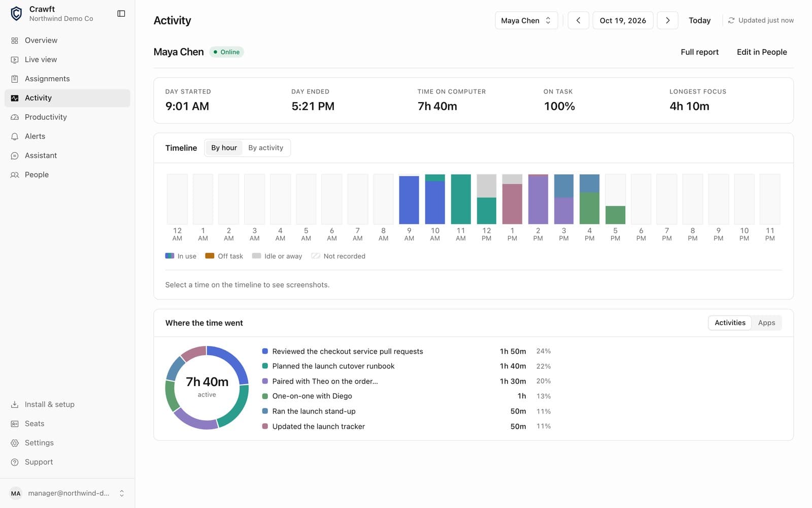Select the 5 PM timeline bar

coord(615,199)
